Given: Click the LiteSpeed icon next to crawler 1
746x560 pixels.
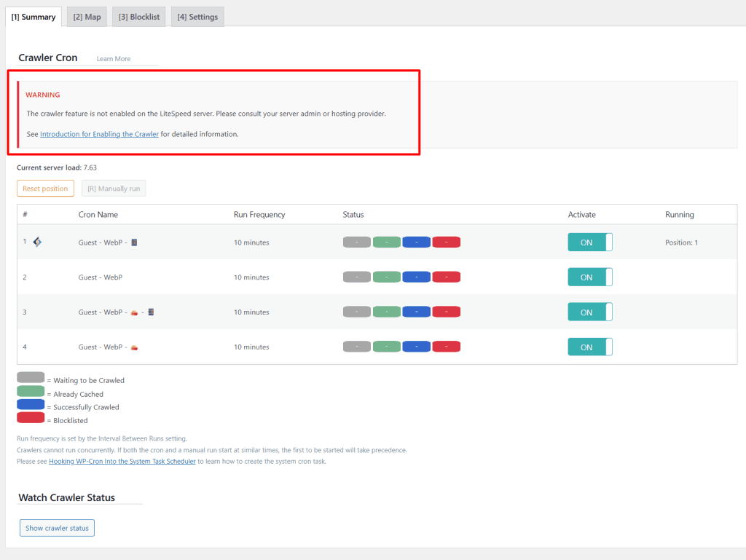Looking at the screenshot, I should coord(39,241).
